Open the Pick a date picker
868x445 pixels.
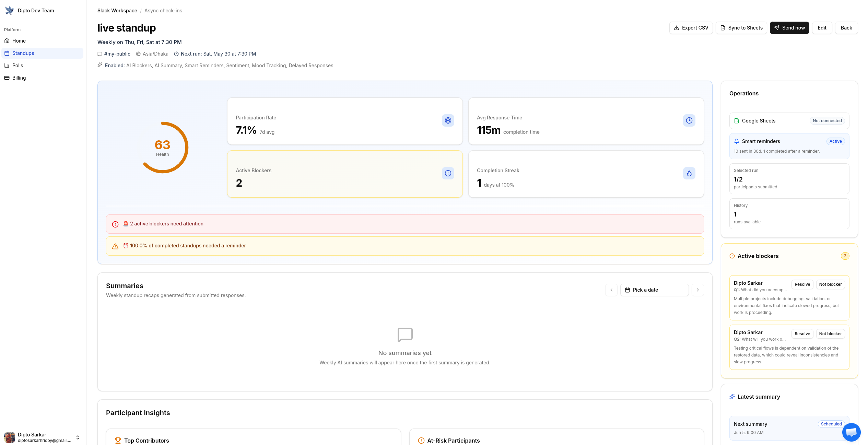(655, 290)
